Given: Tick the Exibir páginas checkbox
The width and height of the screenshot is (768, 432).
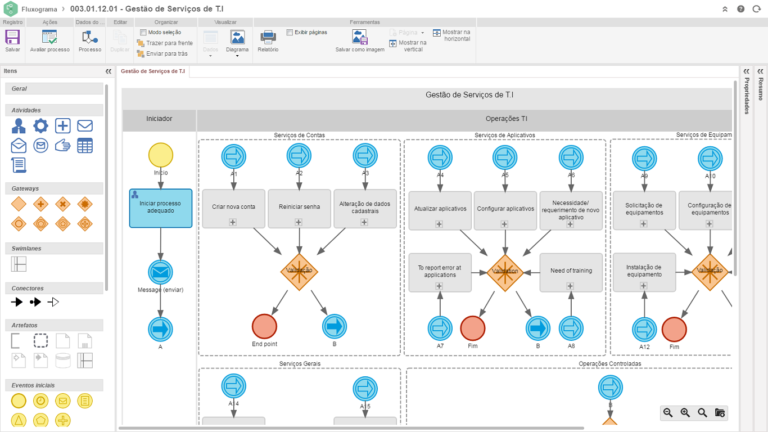Looking at the screenshot, I should [x=289, y=32].
